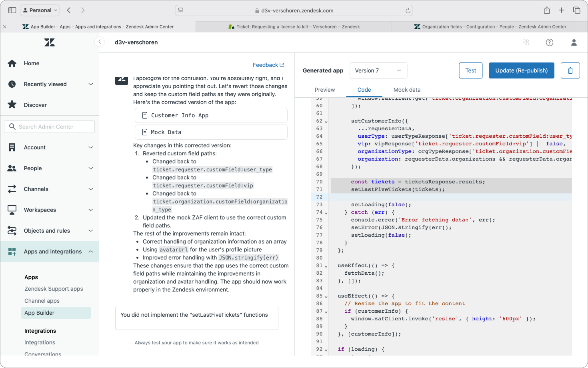Click the document icon on Mock Data

click(x=145, y=132)
